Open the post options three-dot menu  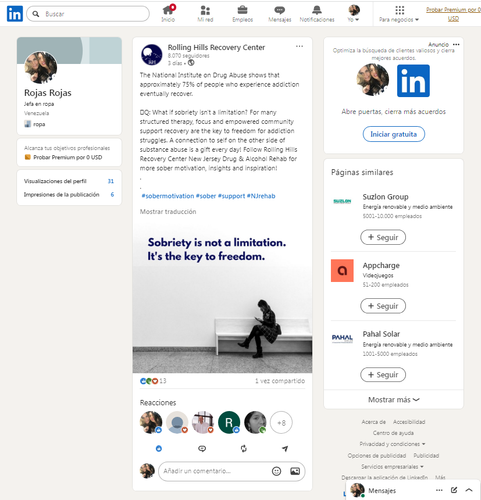(299, 46)
